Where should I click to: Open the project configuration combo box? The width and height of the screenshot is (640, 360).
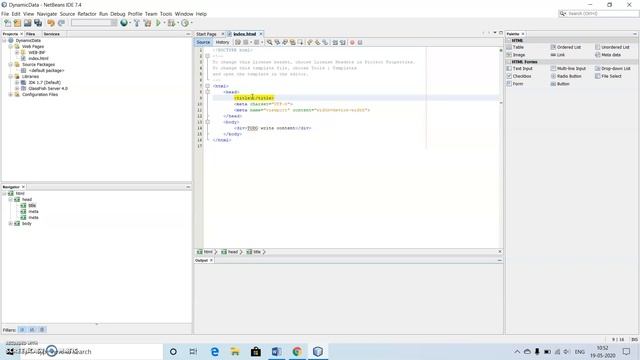[x=94, y=23]
